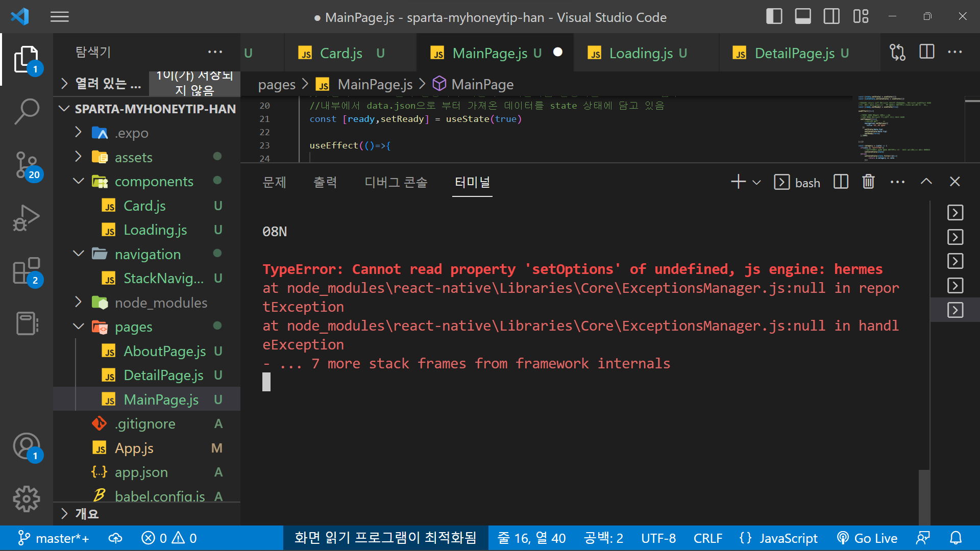The width and height of the screenshot is (980, 551).
Task: Open app.json in the file tree
Action: 147,472
